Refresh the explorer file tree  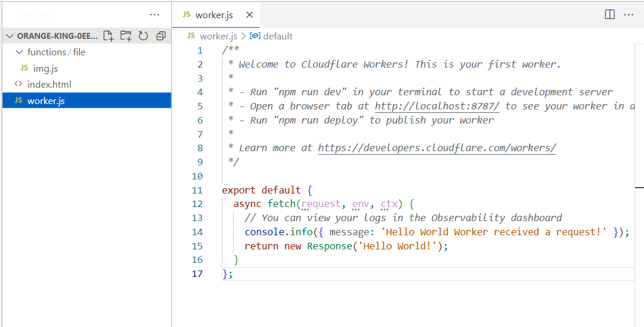pos(143,36)
